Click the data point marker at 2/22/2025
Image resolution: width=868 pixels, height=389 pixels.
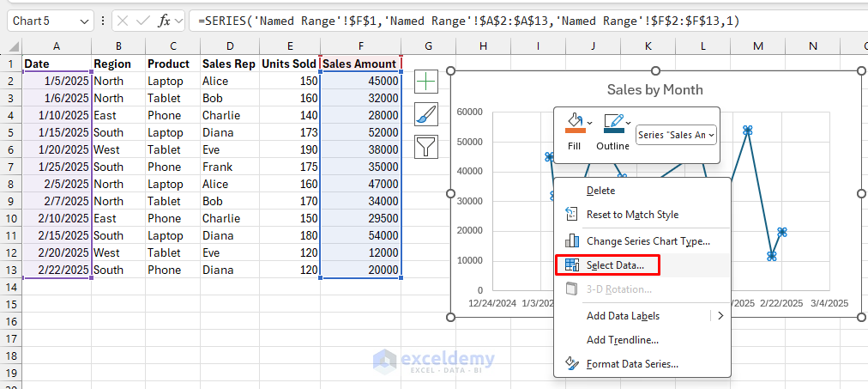[781, 232]
